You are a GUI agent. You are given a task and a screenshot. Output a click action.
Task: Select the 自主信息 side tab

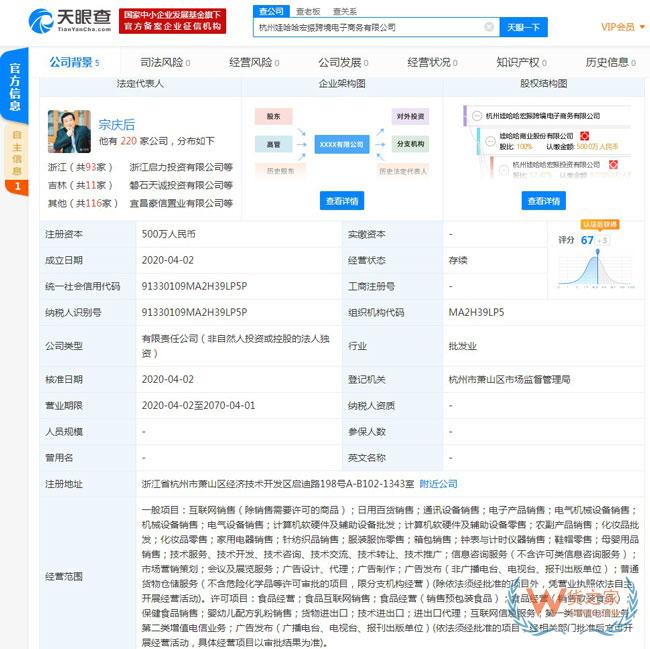(17, 160)
